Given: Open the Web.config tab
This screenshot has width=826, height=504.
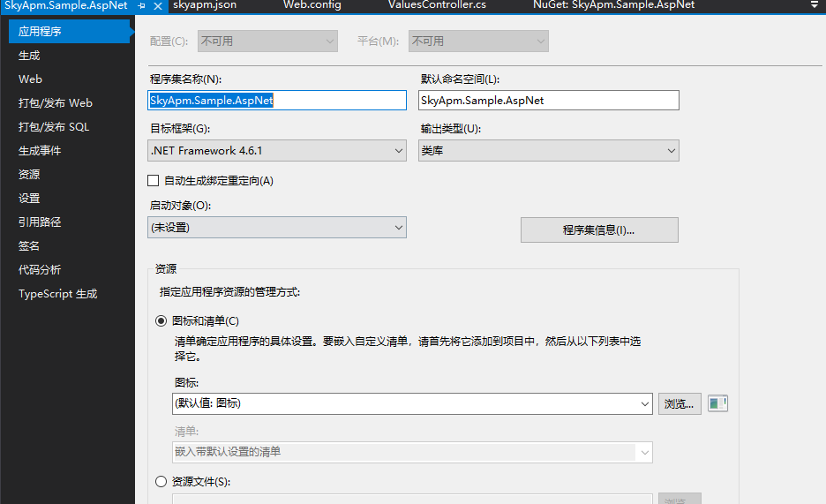Looking at the screenshot, I should (312, 5).
